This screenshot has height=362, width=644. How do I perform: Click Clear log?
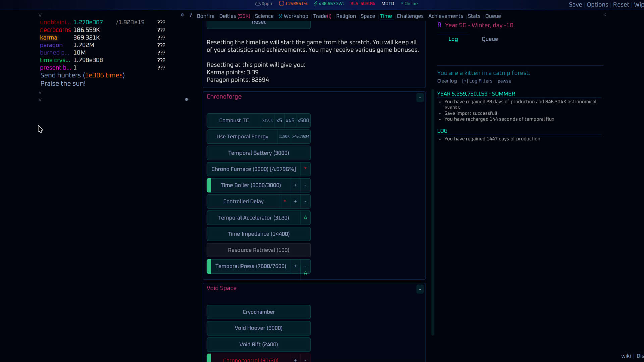click(447, 81)
